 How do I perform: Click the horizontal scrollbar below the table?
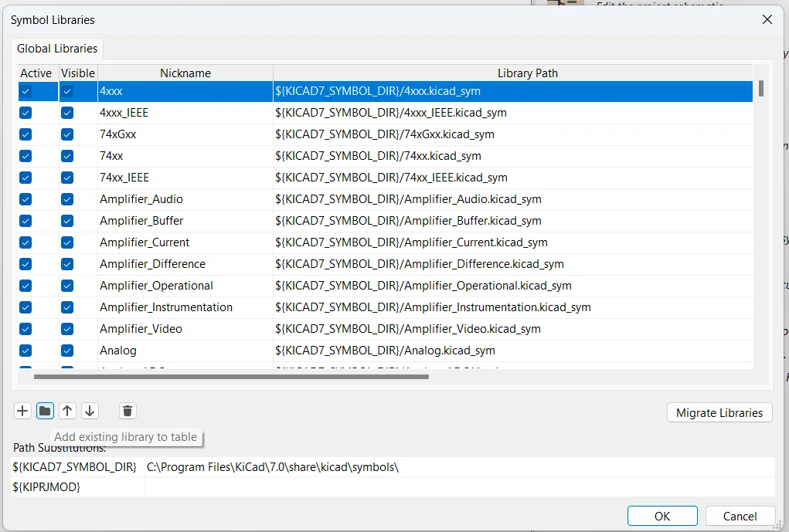tap(232, 377)
